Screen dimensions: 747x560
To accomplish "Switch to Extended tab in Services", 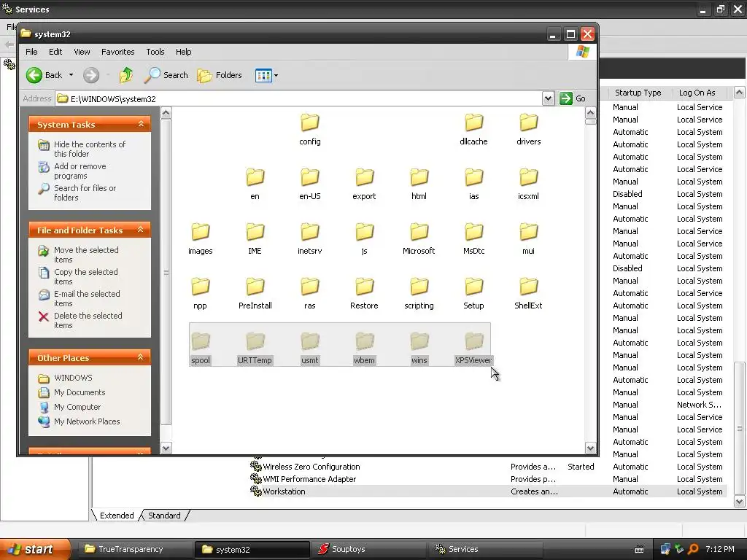I will [117, 516].
